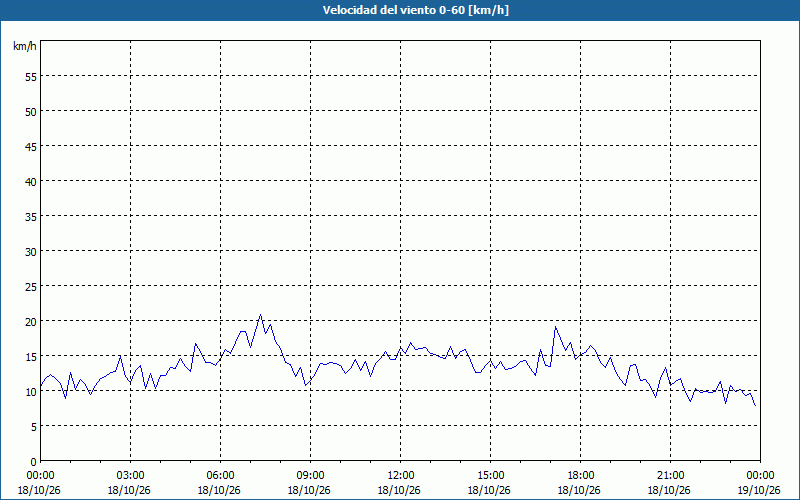Click the "50" label on the vertical axis

click(31, 112)
